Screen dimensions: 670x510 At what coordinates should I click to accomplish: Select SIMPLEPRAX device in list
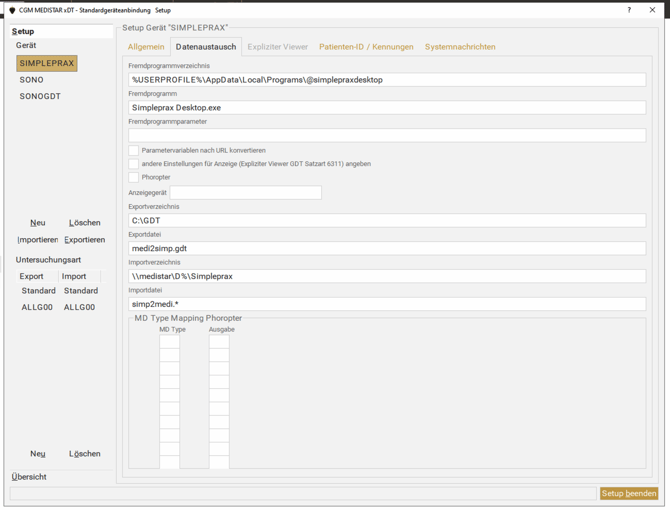[47, 63]
